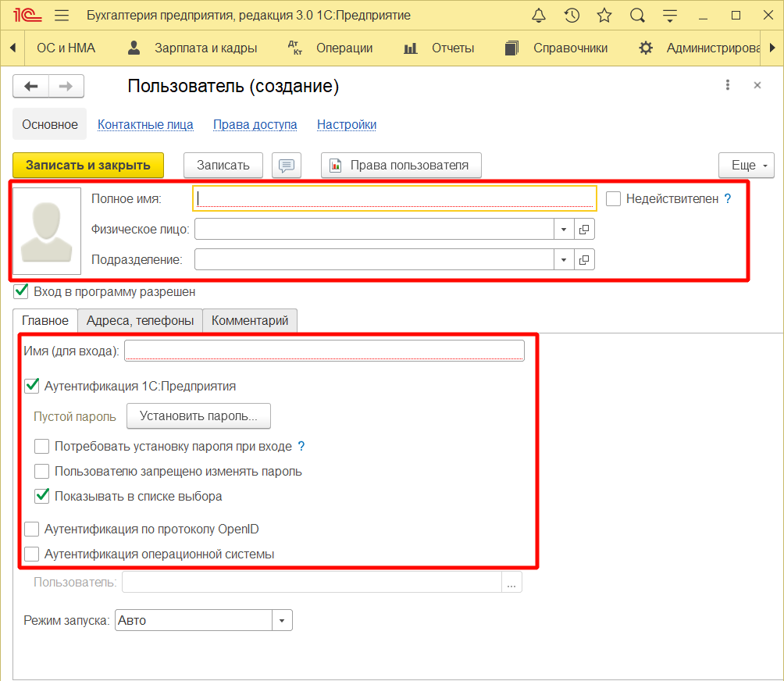The width and height of the screenshot is (784, 681).
Task: Open the selected Физическое лицо record icon
Action: coord(584,229)
